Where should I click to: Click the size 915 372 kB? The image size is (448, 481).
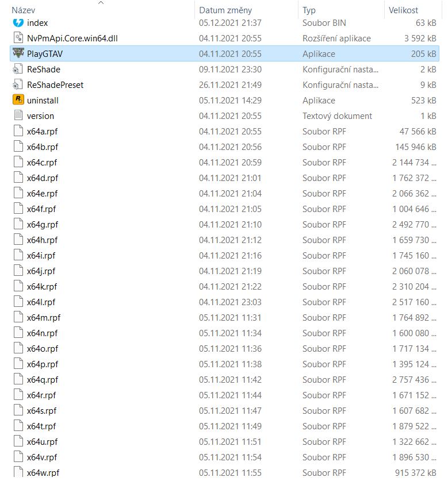416,473
